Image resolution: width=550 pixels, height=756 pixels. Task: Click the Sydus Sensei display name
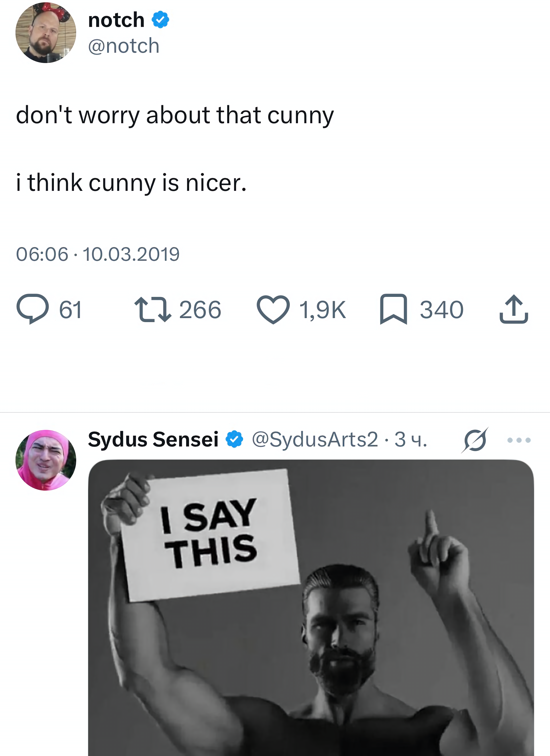153,439
